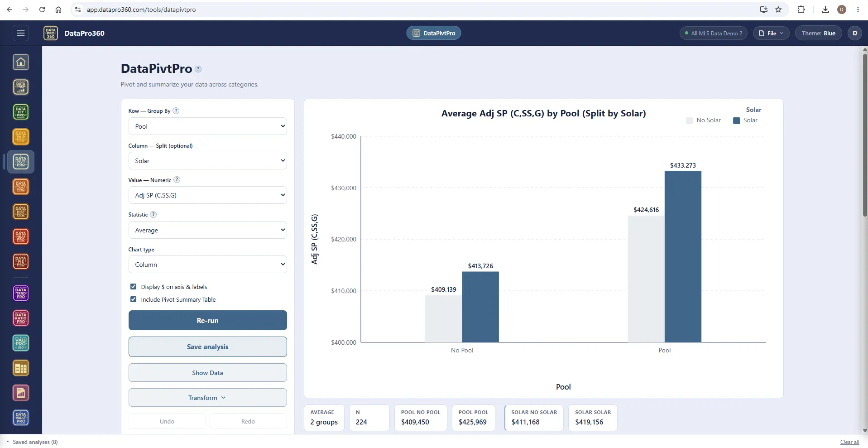868x448 pixels.
Task: Click the No Pool Solar bar $413,726
Action: tap(480, 307)
